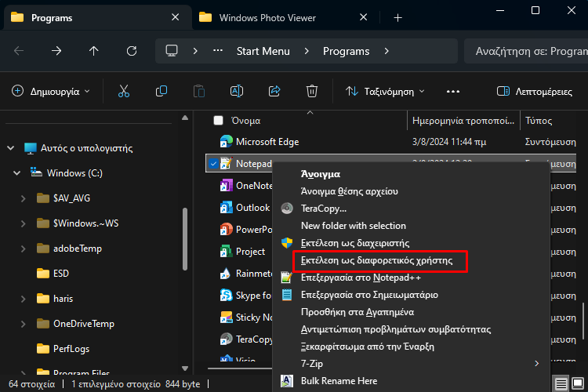Choose Άνοιγμα θέσης αρχείου from the context menu
The width and height of the screenshot is (588, 392).
(411, 191)
